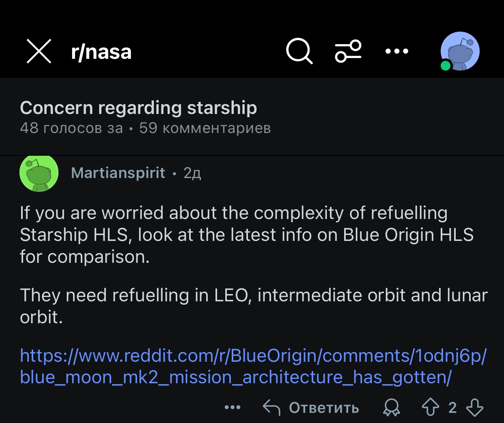Tap the "59 комментариев" count
Screen dimensions: 504x423
tap(205, 128)
